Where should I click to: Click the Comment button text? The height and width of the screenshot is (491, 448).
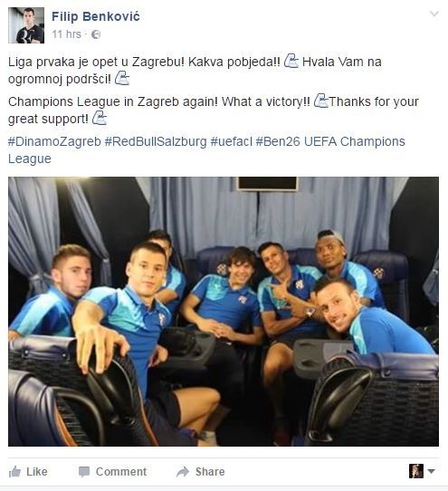pyautogui.click(x=121, y=472)
